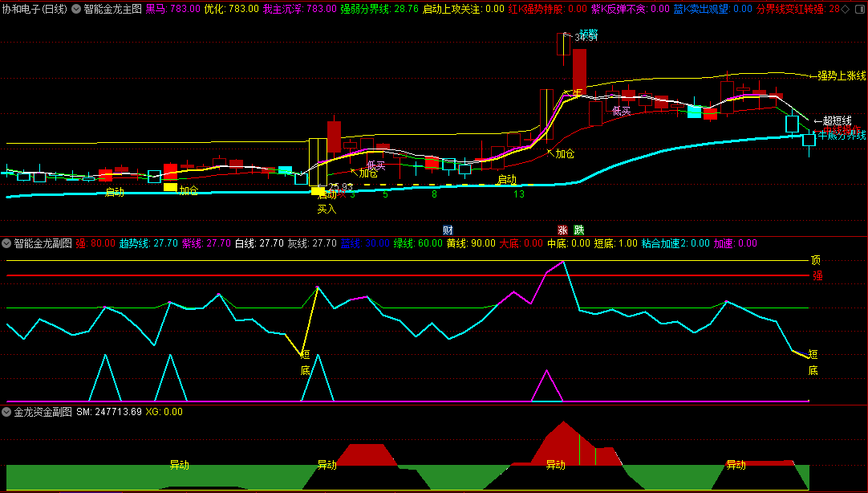Image resolution: width=868 pixels, height=493 pixels.
Task: Select the 优化: 783.00 value
Action: click(x=231, y=9)
